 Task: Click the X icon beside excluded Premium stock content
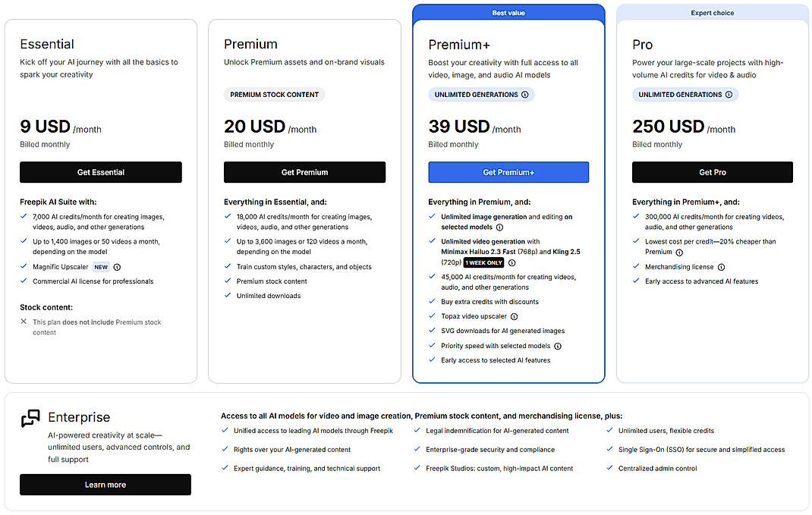coord(24,321)
